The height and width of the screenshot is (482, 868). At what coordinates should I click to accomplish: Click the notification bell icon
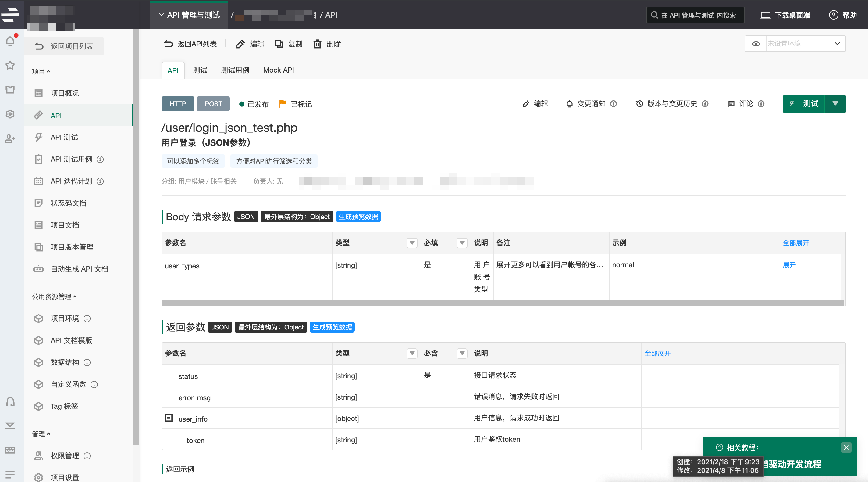pos(10,41)
